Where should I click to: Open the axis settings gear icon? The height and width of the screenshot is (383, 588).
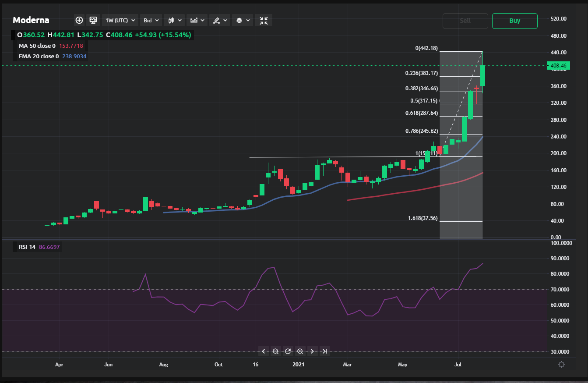tap(562, 365)
